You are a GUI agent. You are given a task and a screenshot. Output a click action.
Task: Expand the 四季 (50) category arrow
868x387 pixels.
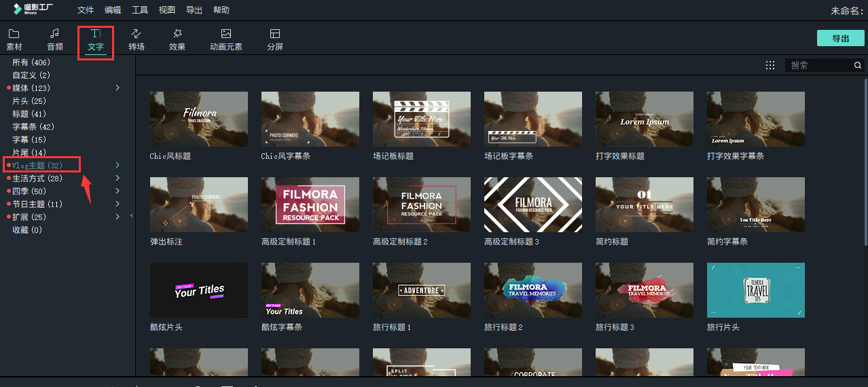pyautogui.click(x=117, y=191)
